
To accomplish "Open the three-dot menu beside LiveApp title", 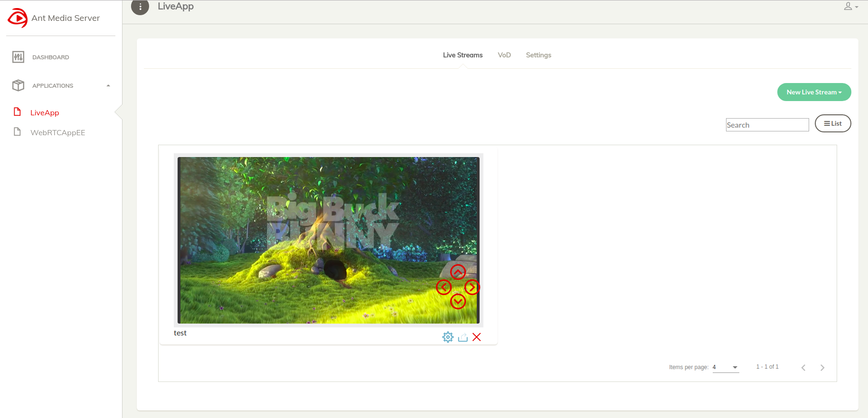I will click(x=140, y=7).
